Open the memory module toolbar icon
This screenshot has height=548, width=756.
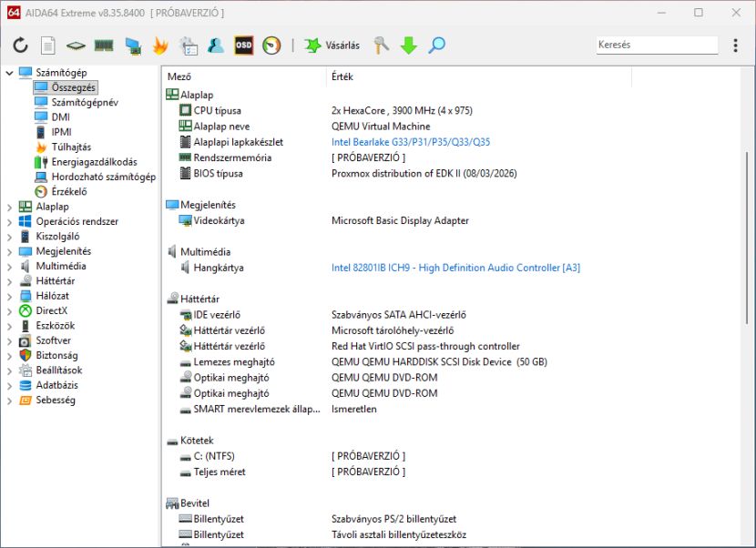(x=104, y=46)
